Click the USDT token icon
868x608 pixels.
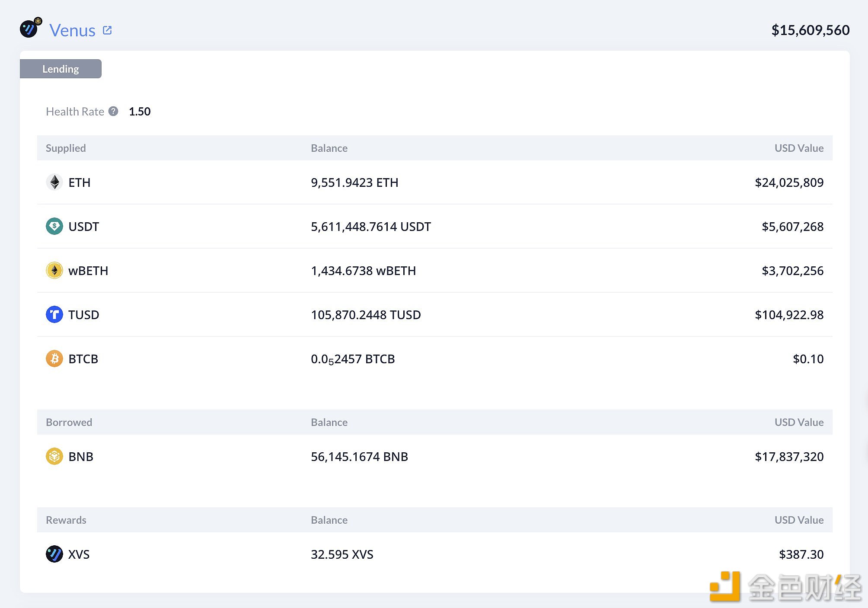point(54,226)
